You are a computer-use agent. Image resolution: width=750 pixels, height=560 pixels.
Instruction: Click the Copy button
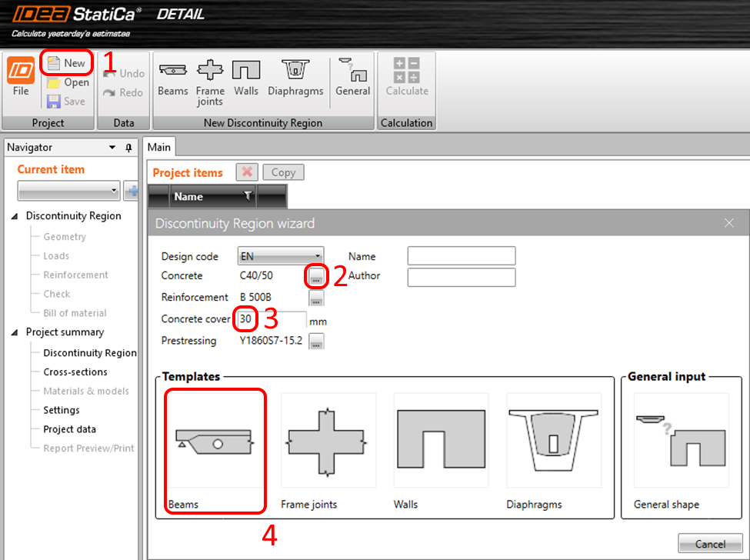click(283, 172)
